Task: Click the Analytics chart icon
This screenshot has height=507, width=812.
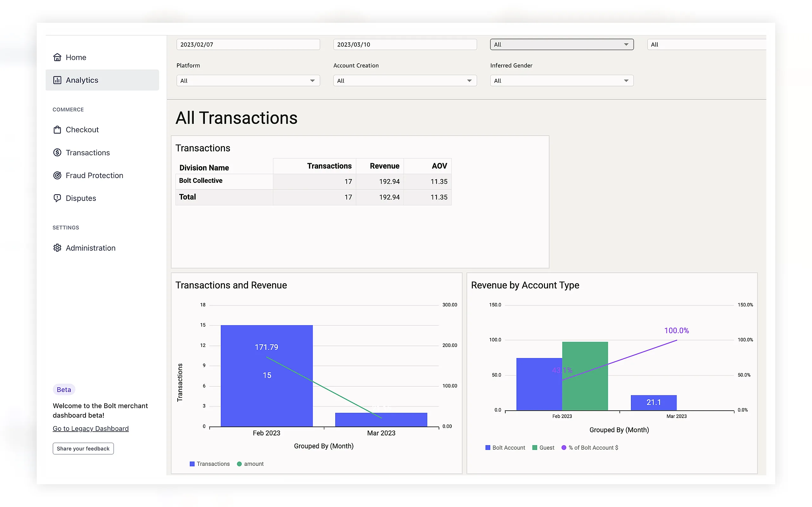Action: click(57, 80)
